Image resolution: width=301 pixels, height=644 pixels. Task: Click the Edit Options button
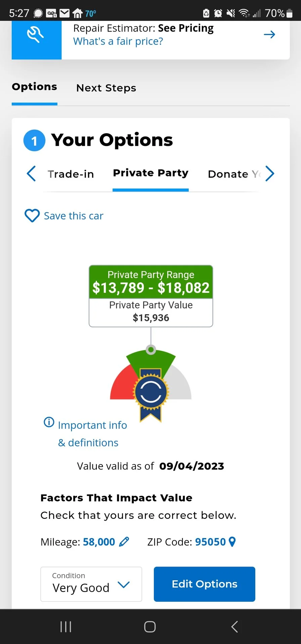pos(205,584)
